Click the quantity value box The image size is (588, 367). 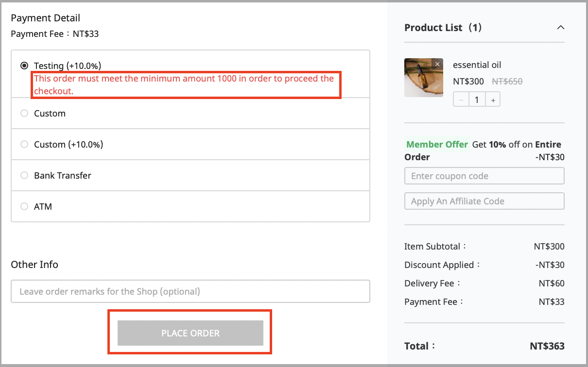pyautogui.click(x=477, y=100)
